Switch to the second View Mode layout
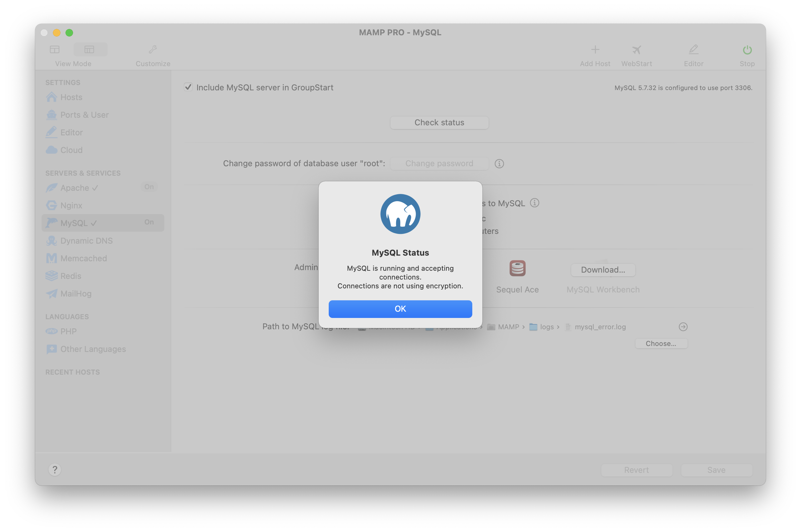Viewport: 801px width, 532px height. (x=90, y=49)
